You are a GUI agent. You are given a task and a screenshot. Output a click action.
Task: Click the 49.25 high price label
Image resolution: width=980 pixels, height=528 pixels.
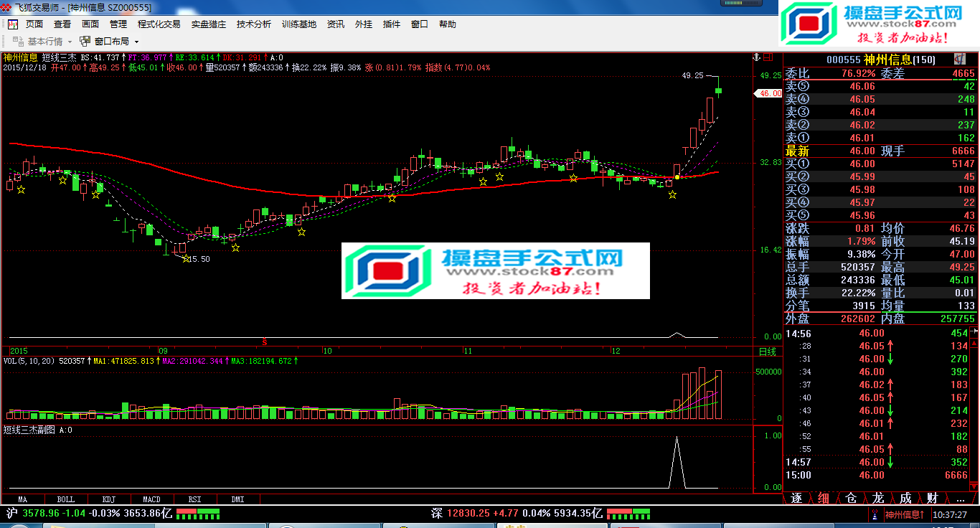pyautogui.click(x=692, y=75)
